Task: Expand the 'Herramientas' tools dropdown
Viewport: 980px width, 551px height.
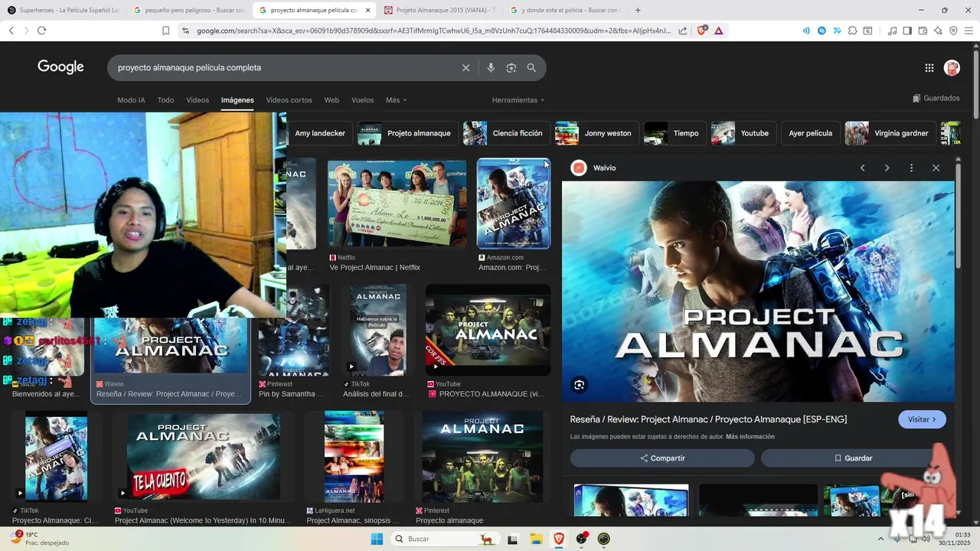Action: [518, 100]
